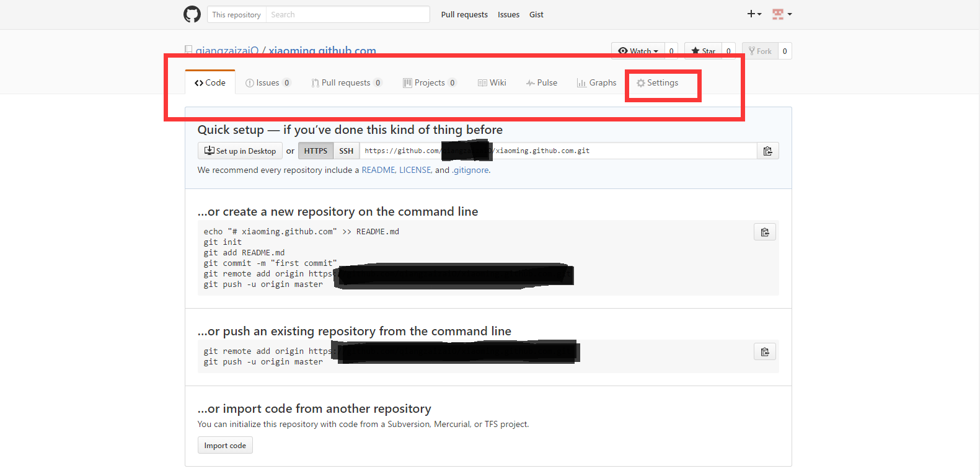Open the create-new plus dropdown

(x=754, y=14)
